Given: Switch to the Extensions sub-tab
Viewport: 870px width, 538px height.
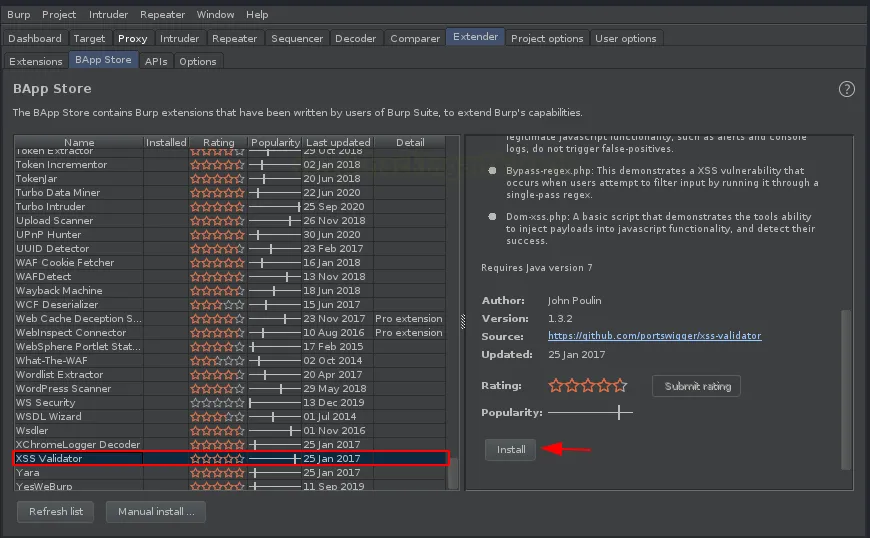Looking at the screenshot, I should [36, 61].
